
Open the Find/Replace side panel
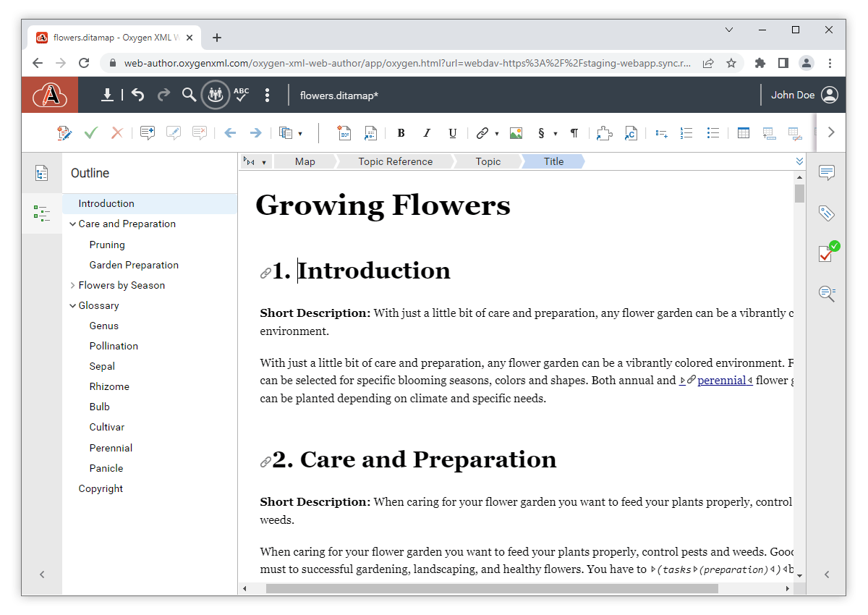click(827, 293)
